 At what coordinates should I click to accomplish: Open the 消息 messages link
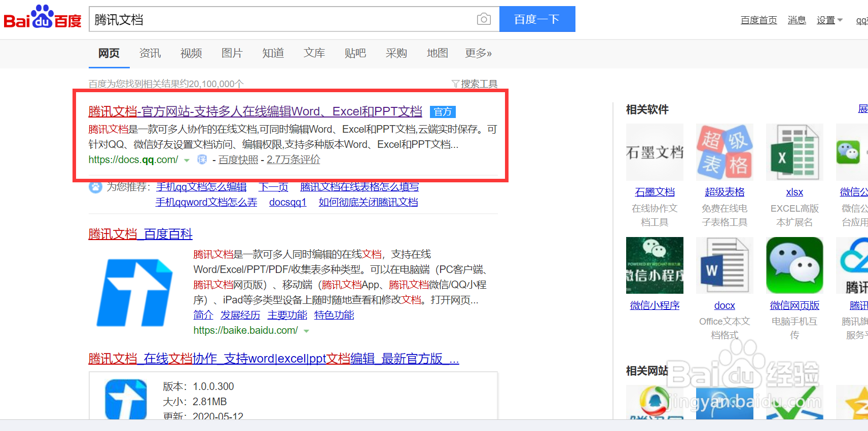(797, 20)
